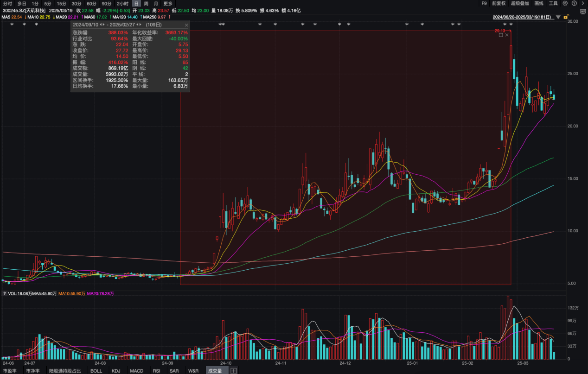Click the right chevron arrow in top toolbar

pyautogui.click(x=582, y=3)
